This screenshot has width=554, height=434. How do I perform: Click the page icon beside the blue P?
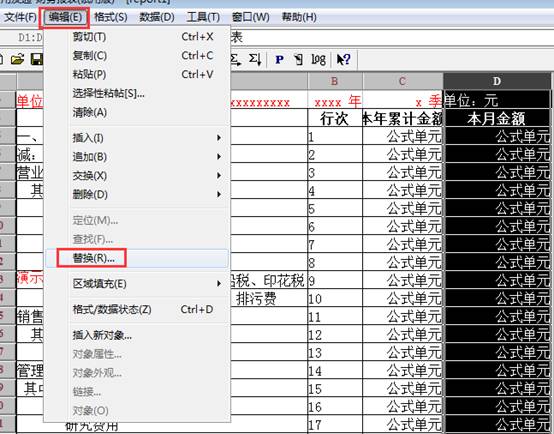[299, 59]
